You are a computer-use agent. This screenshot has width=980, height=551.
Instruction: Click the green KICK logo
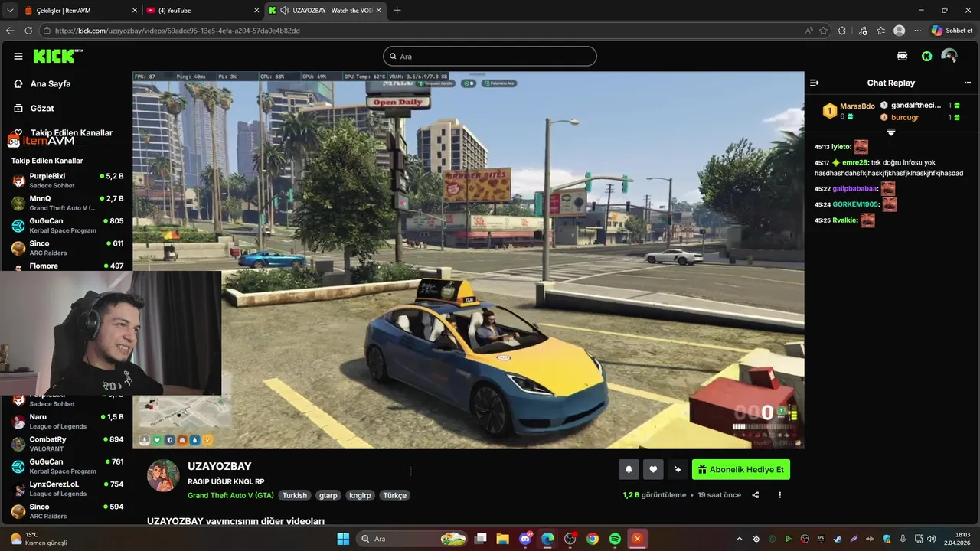point(57,56)
